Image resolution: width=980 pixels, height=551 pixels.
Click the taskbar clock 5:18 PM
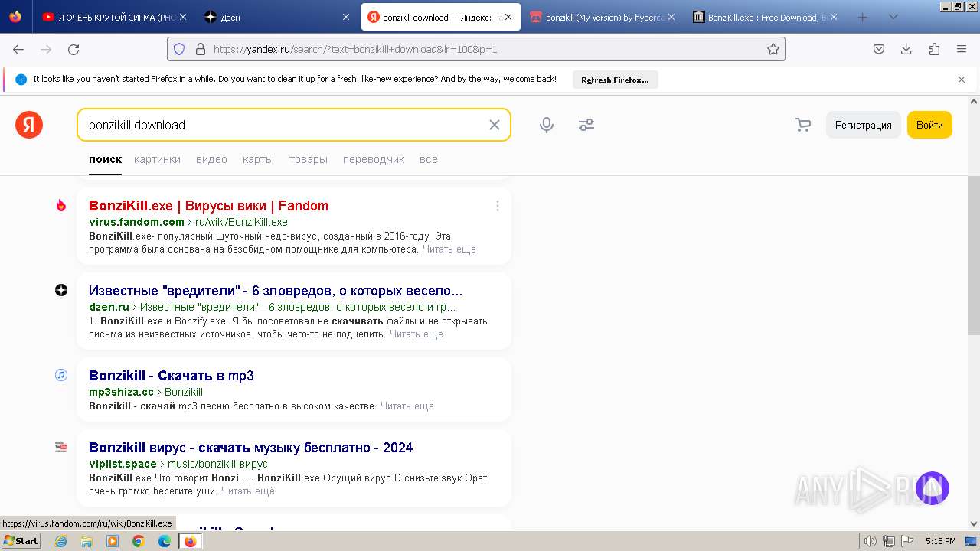pyautogui.click(x=940, y=541)
